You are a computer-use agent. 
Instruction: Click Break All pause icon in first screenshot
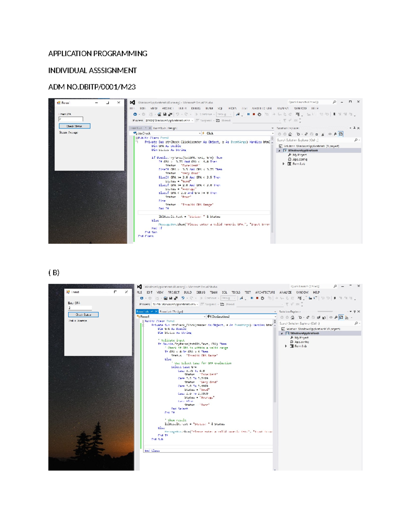248,114
